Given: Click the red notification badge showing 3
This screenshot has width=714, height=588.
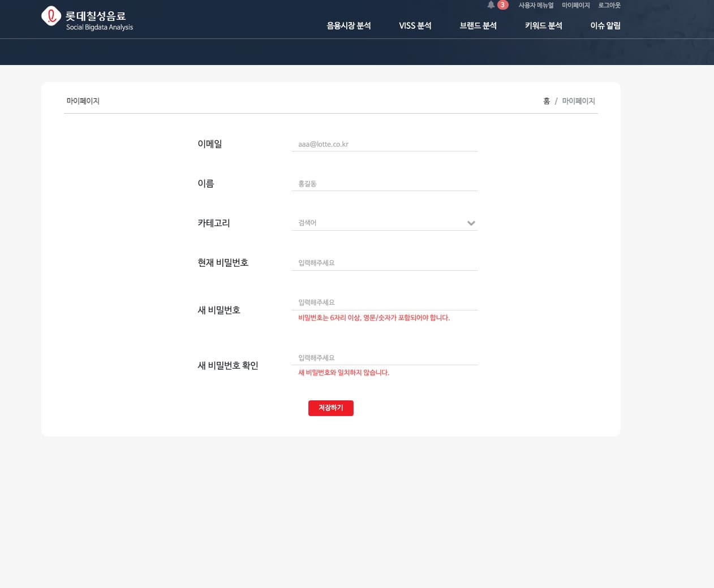Looking at the screenshot, I should [x=502, y=5].
